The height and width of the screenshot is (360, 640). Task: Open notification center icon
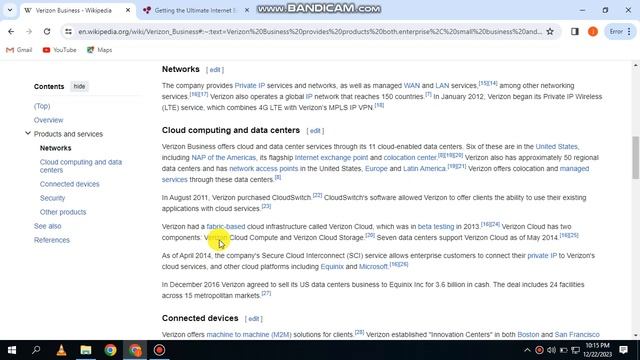[623, 350]
